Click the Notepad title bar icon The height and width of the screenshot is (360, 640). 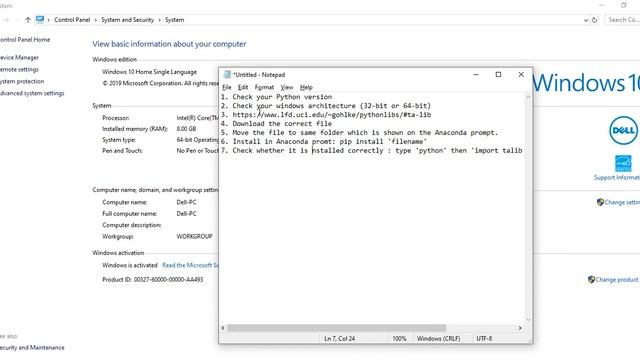pyautogui.click(x=227, y=74)
